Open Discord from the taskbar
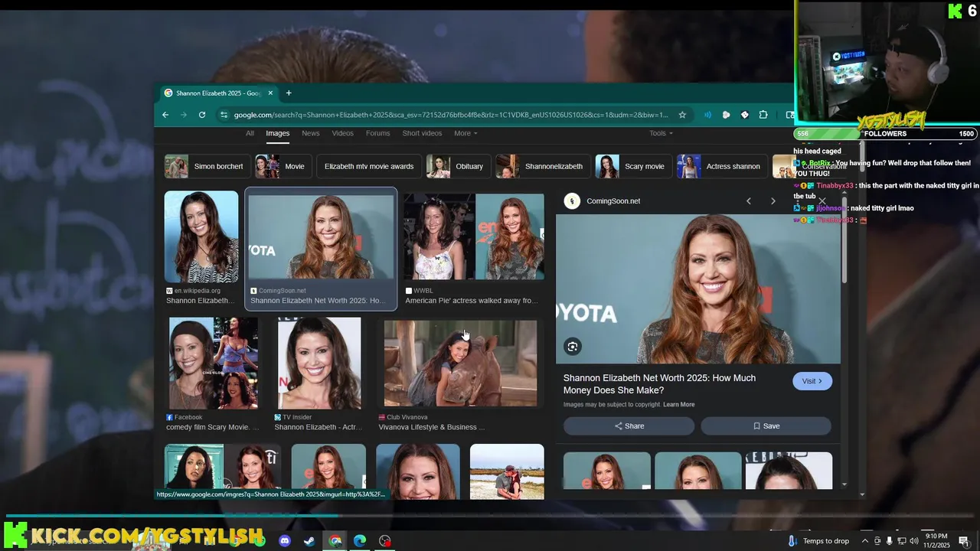Viewport: 980px width, 551px height. coord(285,541)
